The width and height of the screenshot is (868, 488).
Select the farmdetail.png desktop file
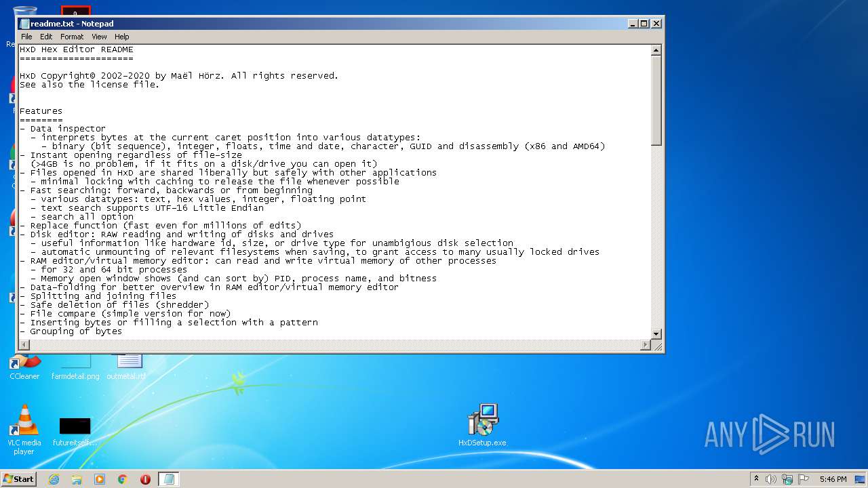75,367
